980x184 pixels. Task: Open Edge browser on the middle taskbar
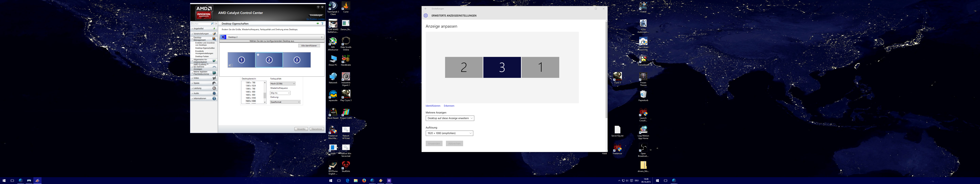click(x=347, y=181)
